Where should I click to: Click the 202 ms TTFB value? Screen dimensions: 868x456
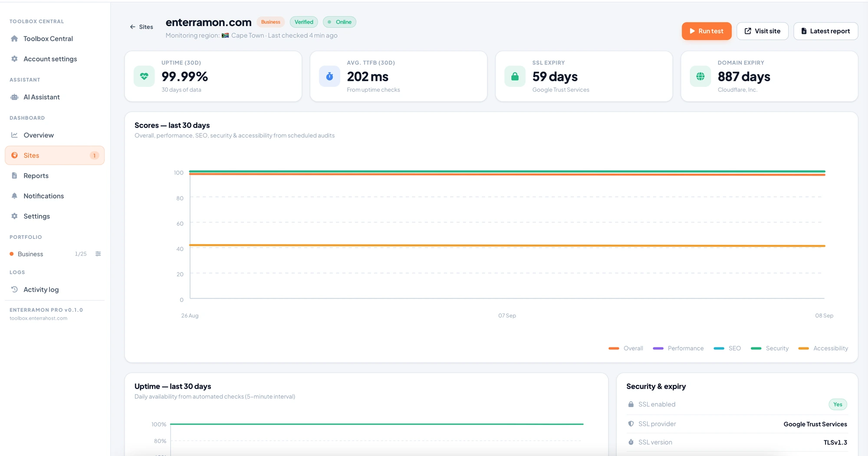point(368,76)
